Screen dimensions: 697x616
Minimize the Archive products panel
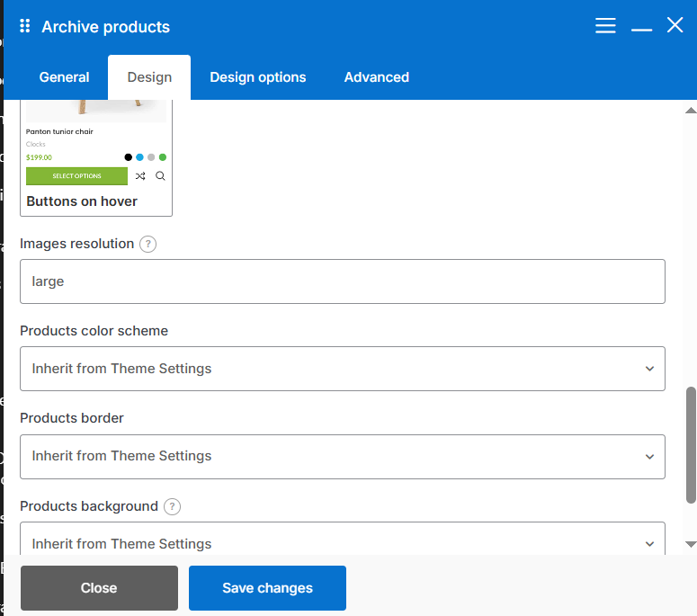[x=641, y=30]
